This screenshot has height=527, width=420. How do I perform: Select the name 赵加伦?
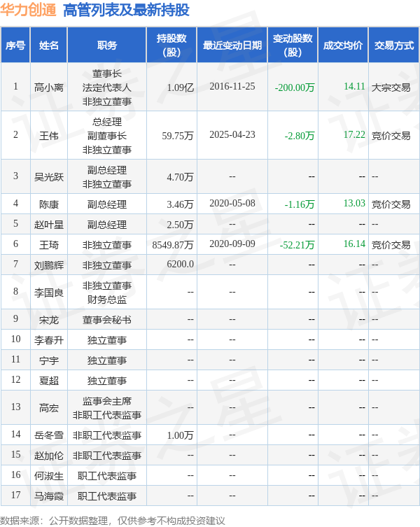(49, 456)
